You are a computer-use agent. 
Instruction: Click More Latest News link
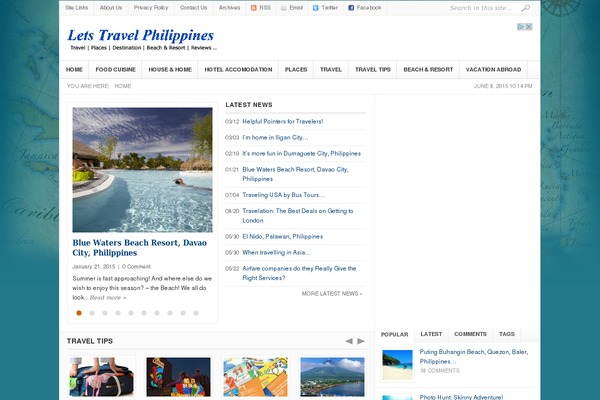click(332, 294)
